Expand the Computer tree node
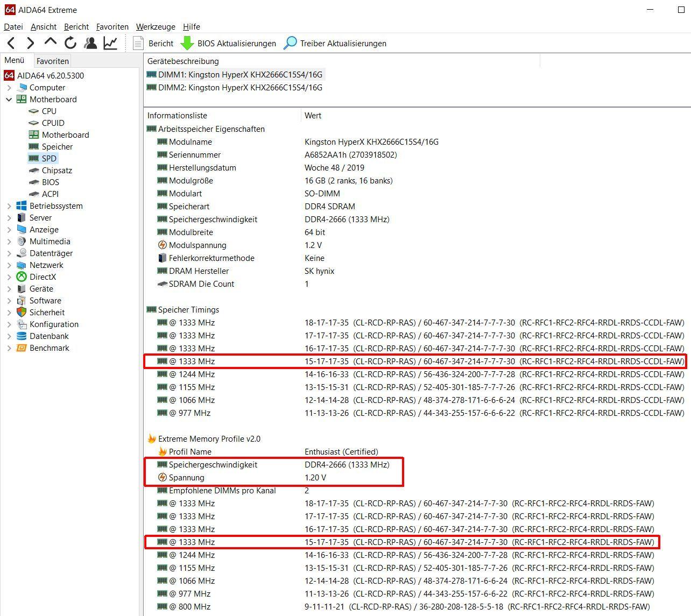691x616 pixels. [x=9, y=88]
